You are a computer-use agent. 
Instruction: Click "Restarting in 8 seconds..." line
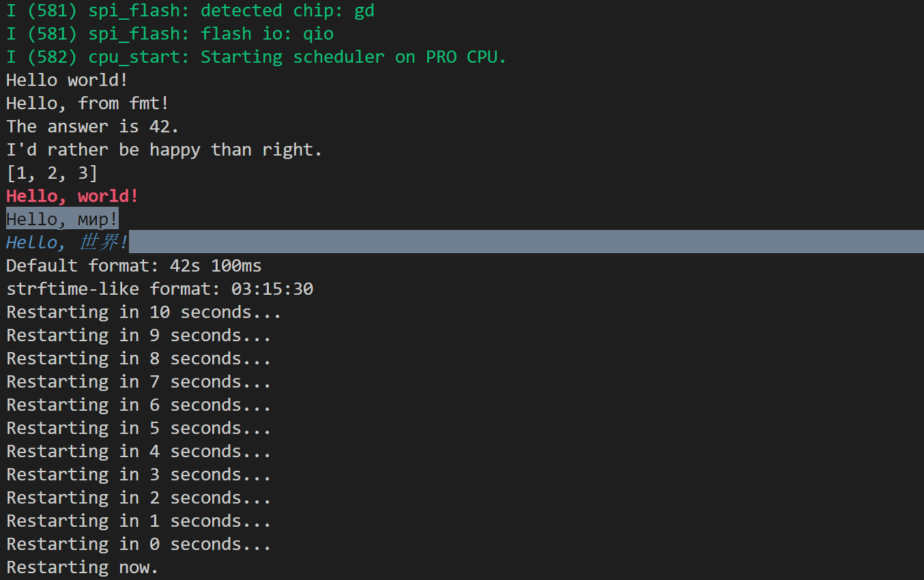coord(139,359)
